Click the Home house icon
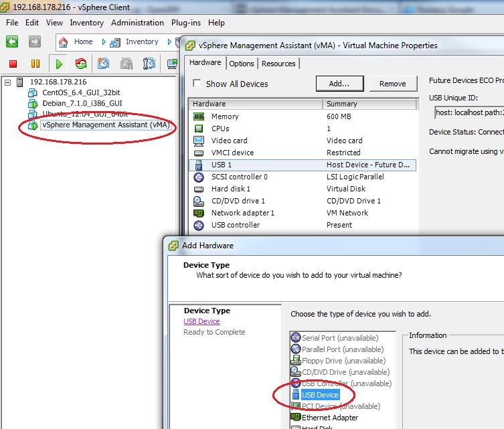 pyautogui.click(x=64, y=42)
